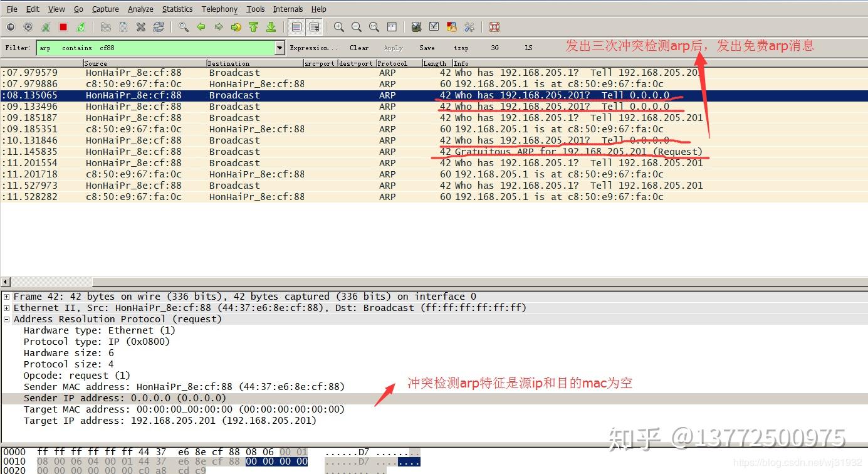The image size is (868, 474).
Task: Reload the current capture file
Action: point(159,27)
